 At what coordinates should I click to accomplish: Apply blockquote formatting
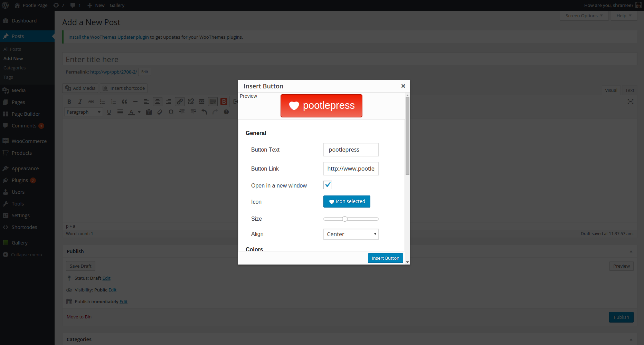(124, 102)
